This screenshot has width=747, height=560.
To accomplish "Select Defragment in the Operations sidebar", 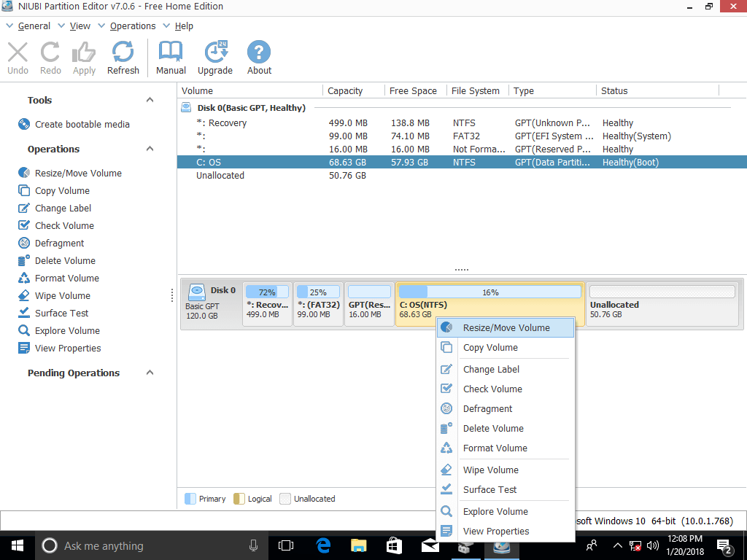I will point(59,244).
